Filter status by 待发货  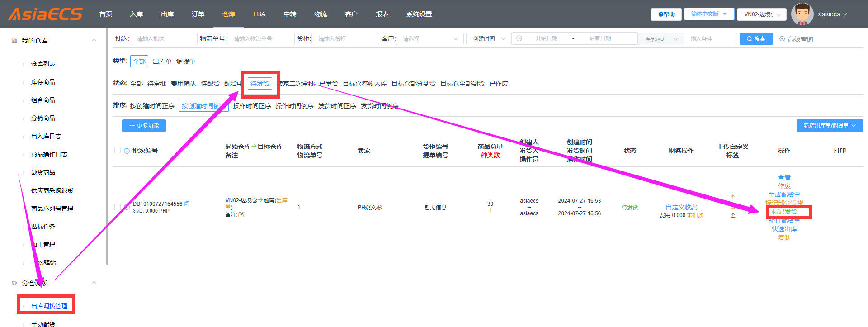(260, 84)
